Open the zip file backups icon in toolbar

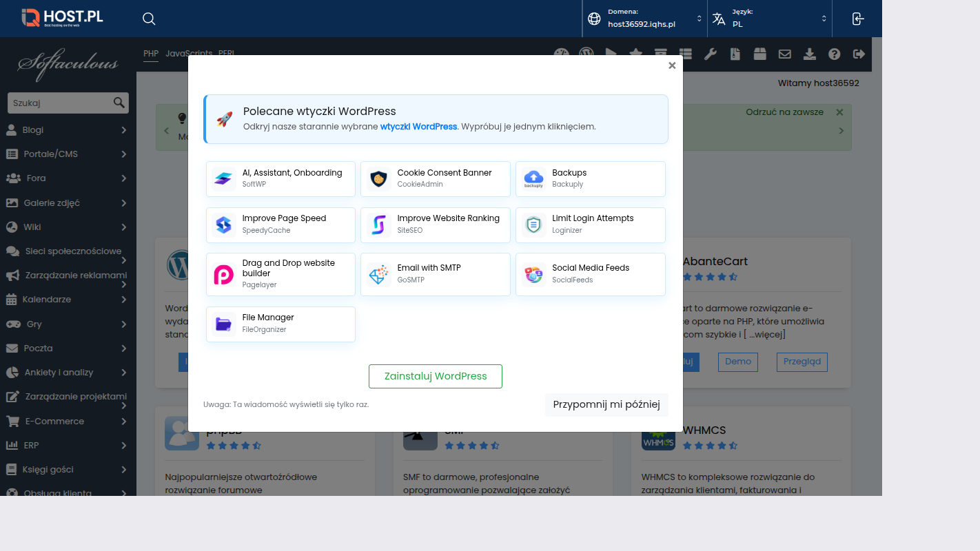pyautogui.click(x=735, y=54)
